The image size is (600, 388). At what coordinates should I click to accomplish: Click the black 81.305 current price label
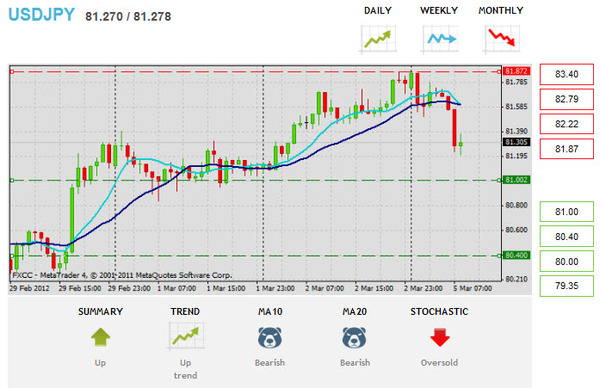pos(516,142)
